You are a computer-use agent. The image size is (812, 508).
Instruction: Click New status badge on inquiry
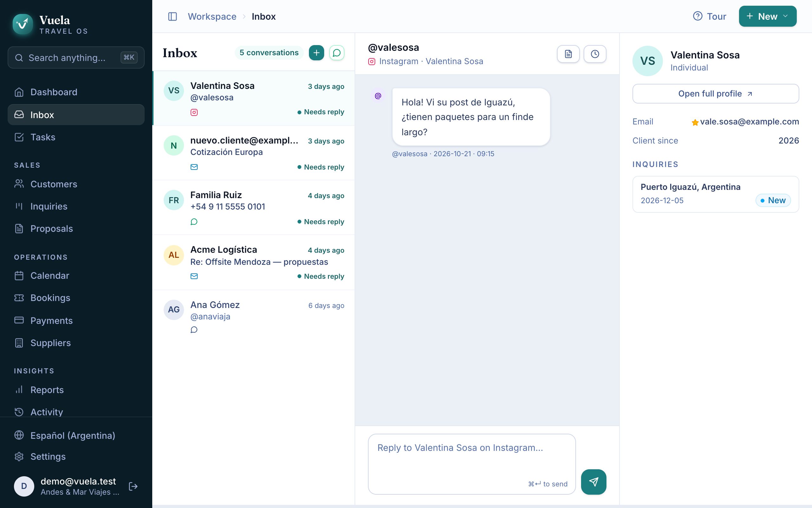tap(773, 200)
